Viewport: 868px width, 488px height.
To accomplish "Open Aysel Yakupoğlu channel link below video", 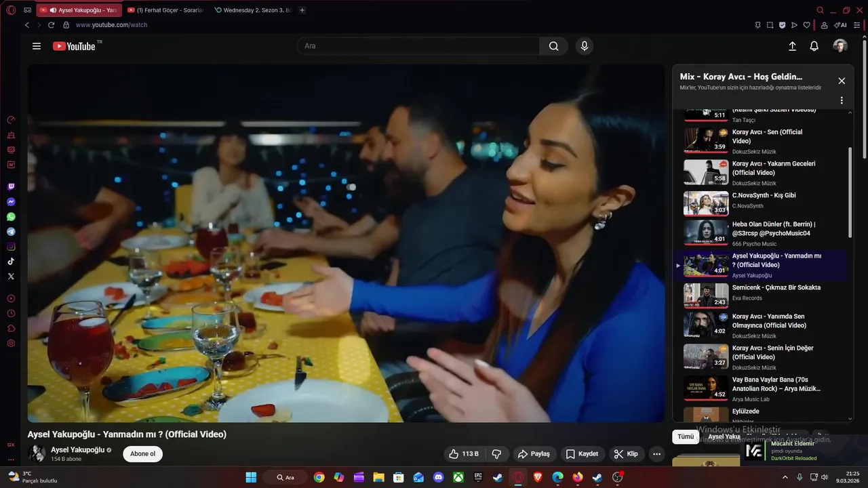I will click(x=77, y=450).
